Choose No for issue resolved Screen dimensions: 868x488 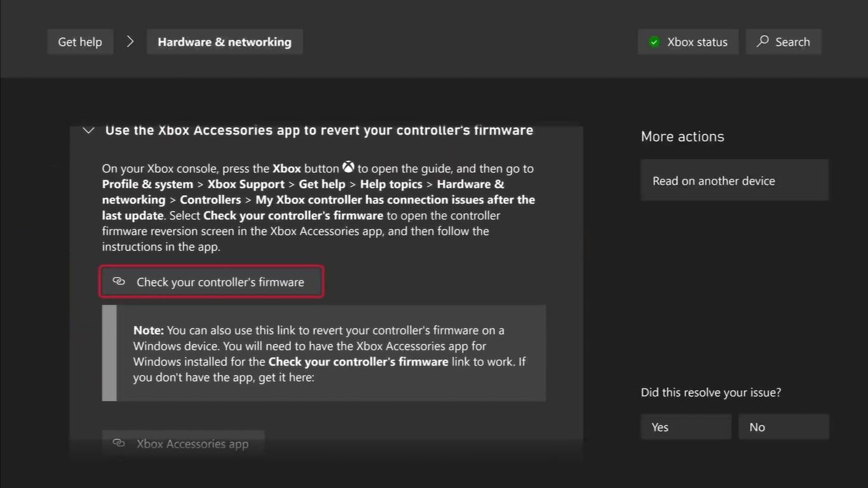[x=783, y=427]
